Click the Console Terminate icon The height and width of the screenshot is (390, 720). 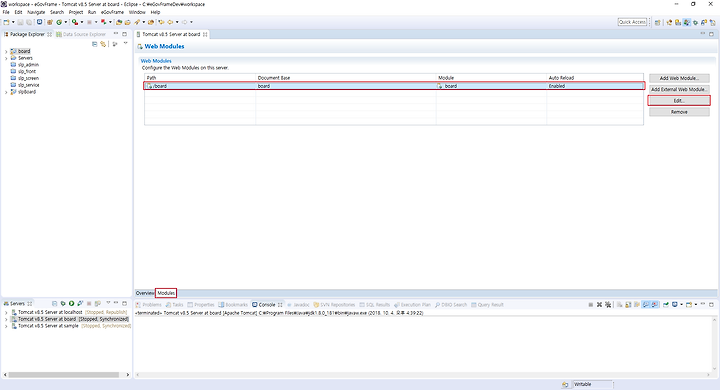point(591,305)
